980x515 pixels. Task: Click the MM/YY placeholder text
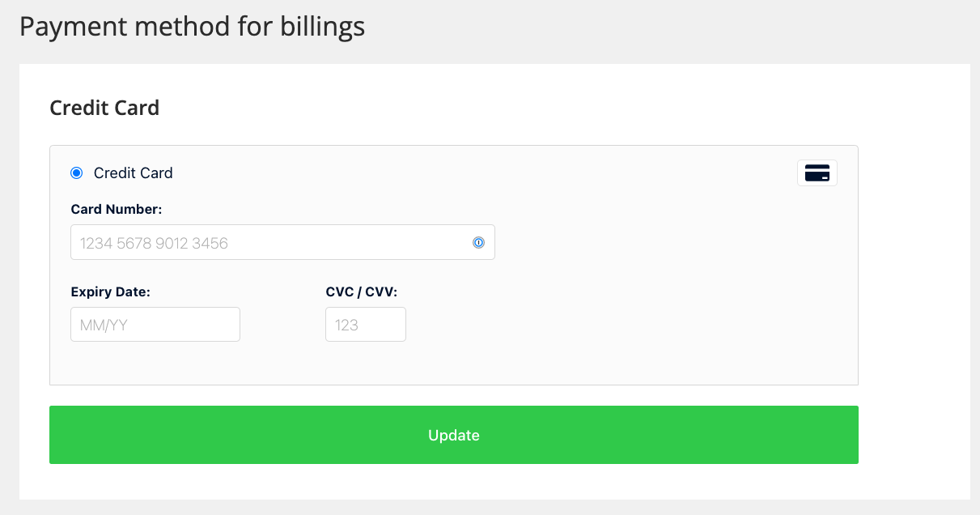pos(104,325)
